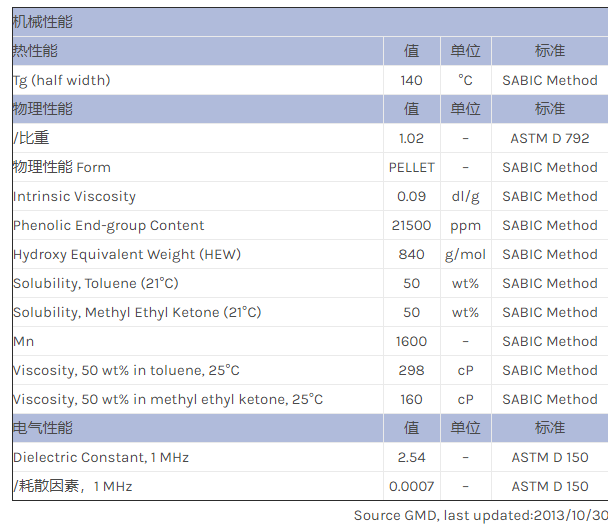
Task: Select the dissipation factor value 0.0007
Action: (411, 486)
